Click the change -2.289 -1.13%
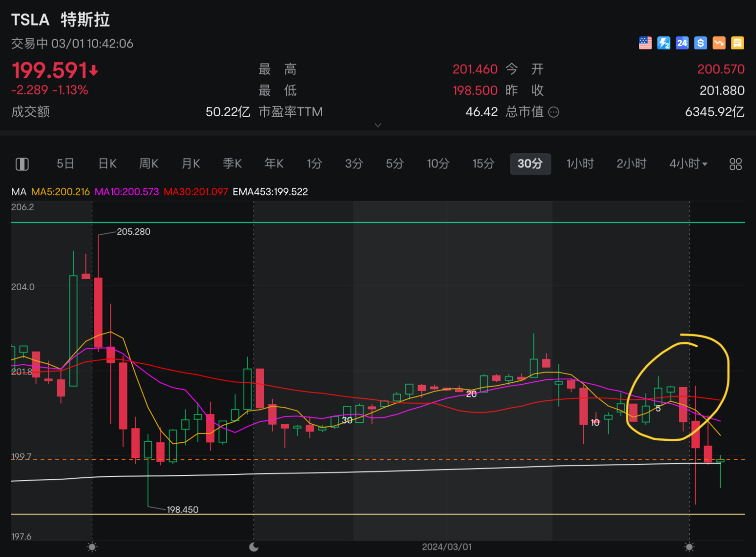The image size is (756, 557). tap(50, 90)
